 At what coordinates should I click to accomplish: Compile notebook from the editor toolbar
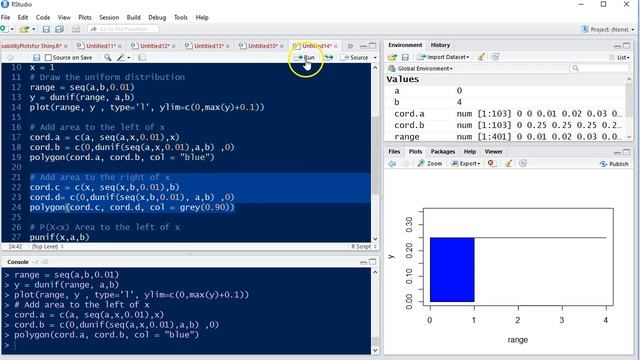pyautogui.click(x=142, y=58)
